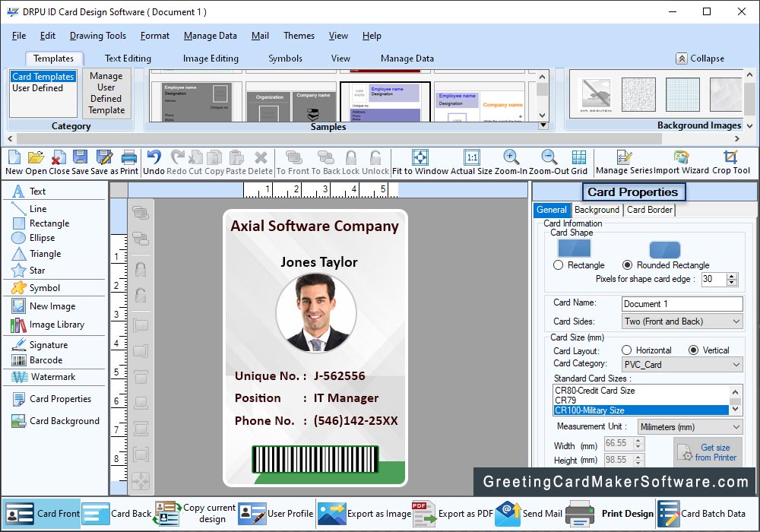Open Manage Series tool

coord(624,163)
